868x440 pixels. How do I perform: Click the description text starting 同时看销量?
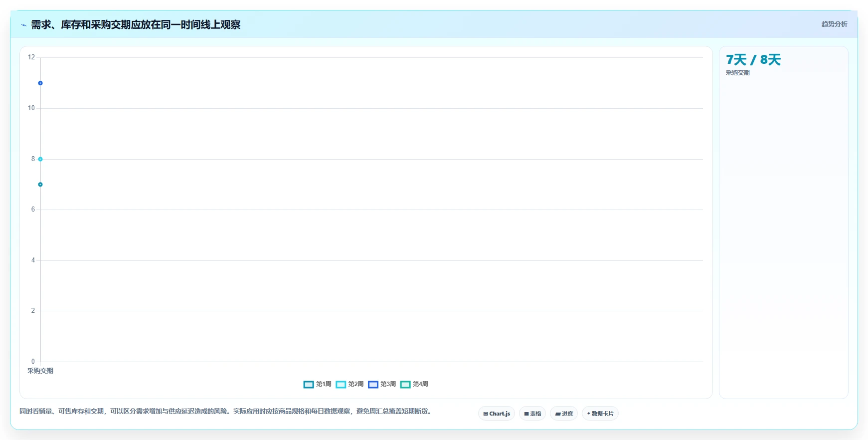click(225, 412)
